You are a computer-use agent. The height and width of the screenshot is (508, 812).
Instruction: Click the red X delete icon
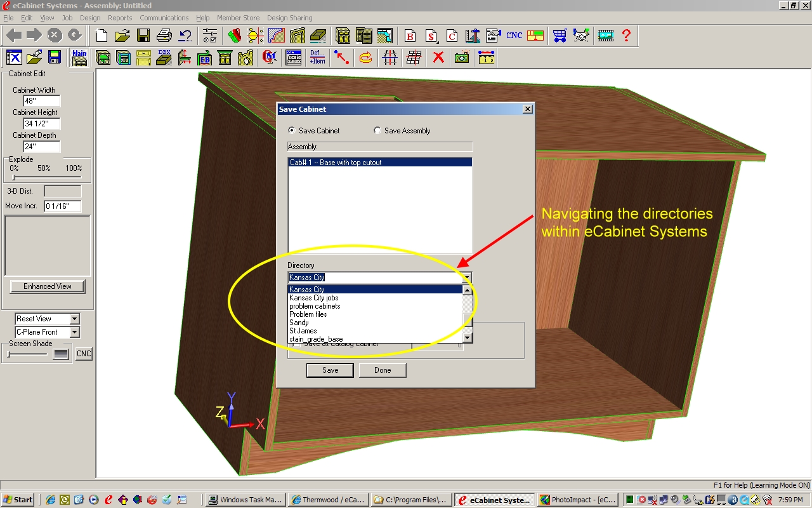point(438,58)
